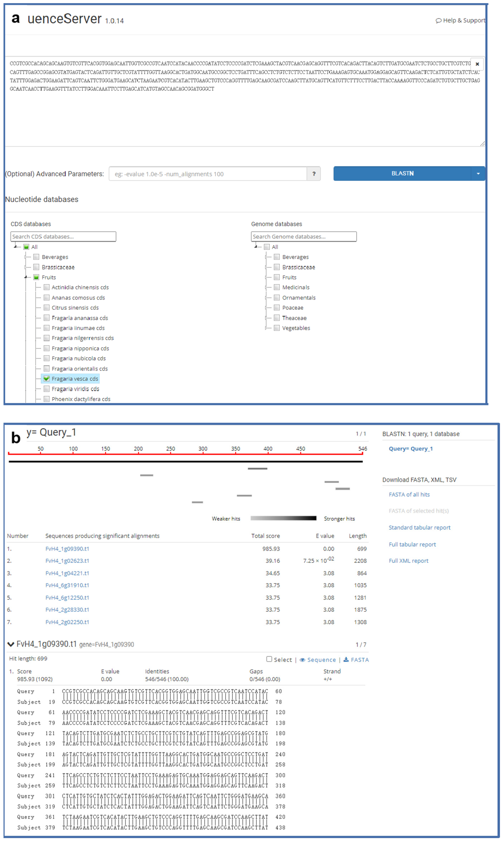Collapse the Fruits CDS tree node
Screen dimensions: 504x843
click(25, 277)
